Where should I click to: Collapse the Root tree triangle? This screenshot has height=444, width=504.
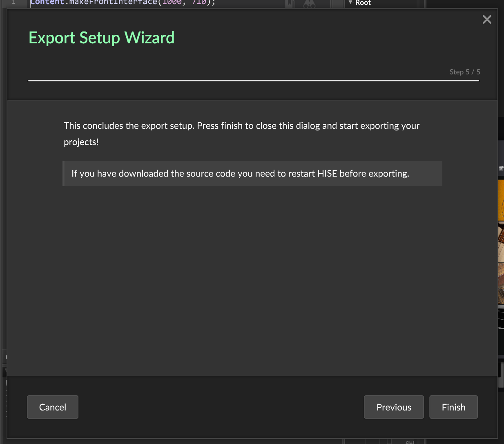point(350,2)
